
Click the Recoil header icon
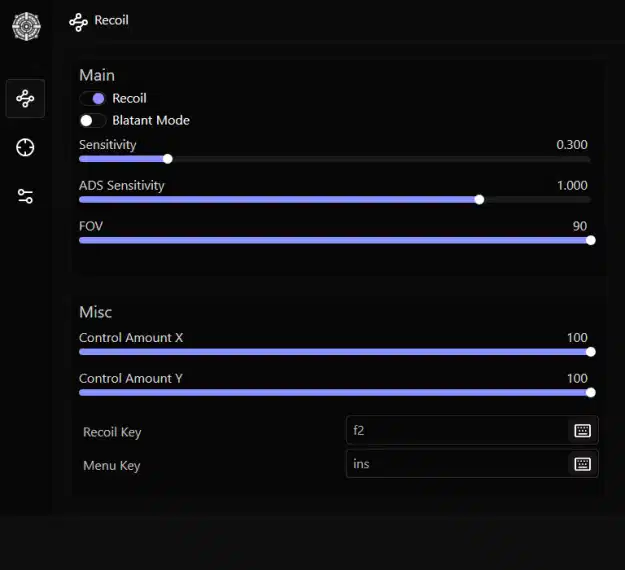click(x=79, y=22)
